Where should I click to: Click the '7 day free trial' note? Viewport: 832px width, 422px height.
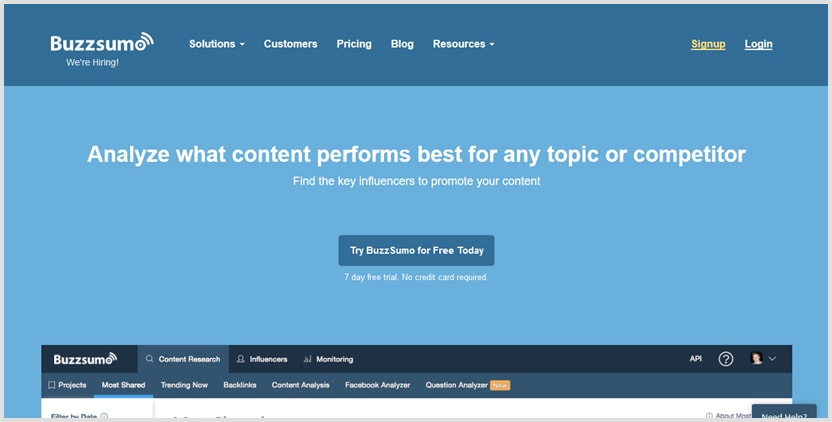[417, 277]
